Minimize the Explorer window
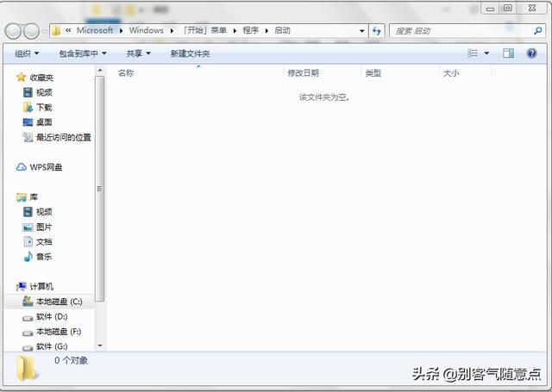 tap(490, 9)
